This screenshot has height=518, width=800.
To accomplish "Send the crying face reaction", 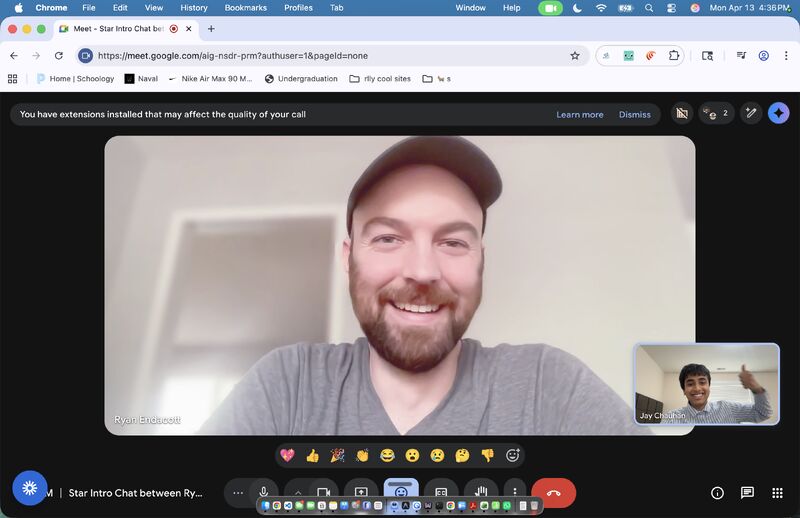I will (437, 455).
